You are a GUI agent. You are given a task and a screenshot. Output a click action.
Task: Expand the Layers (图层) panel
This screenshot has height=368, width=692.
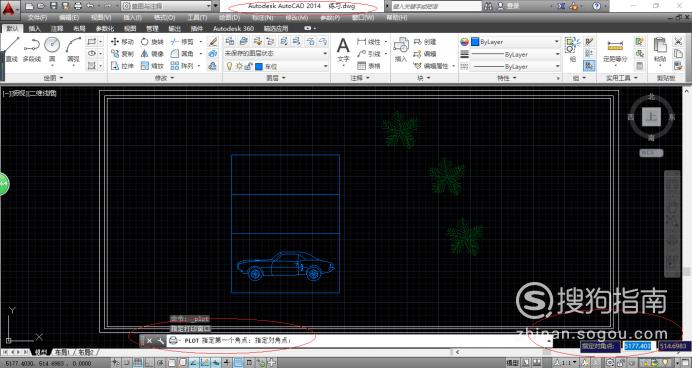point(276,78)
